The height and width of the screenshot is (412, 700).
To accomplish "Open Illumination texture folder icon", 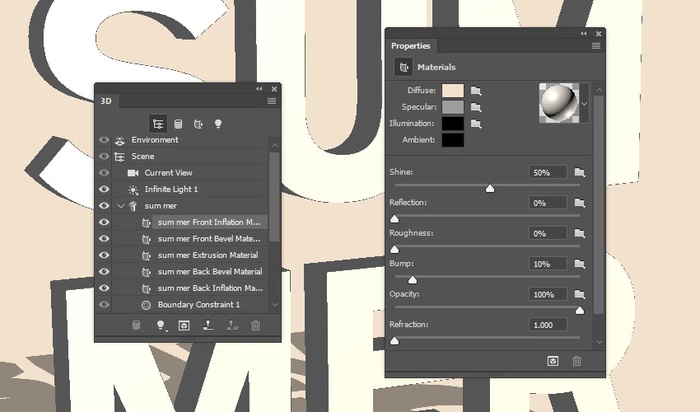I will click(476, 124).
